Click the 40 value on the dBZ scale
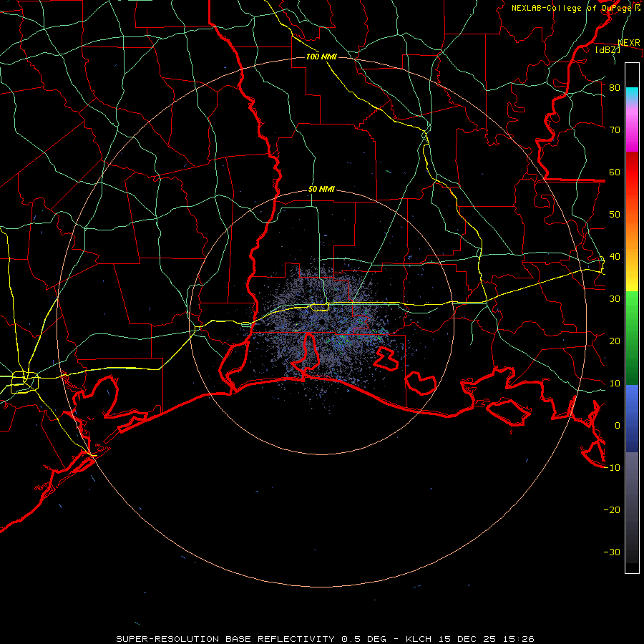 [615, 257]
